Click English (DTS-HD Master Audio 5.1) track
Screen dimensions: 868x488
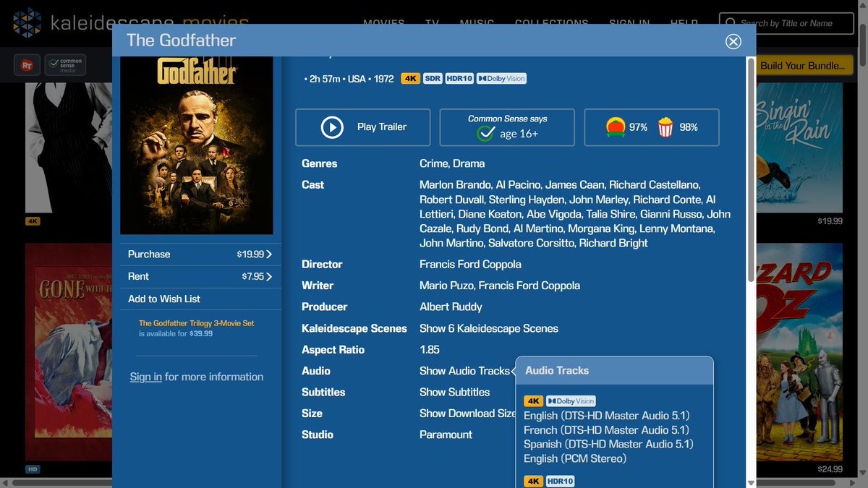pos(607,416)
